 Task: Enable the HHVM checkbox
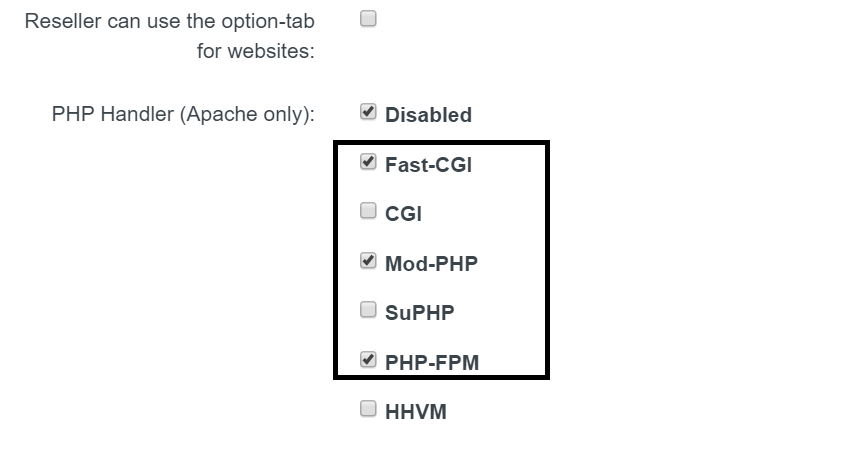(x=368, y=409)
